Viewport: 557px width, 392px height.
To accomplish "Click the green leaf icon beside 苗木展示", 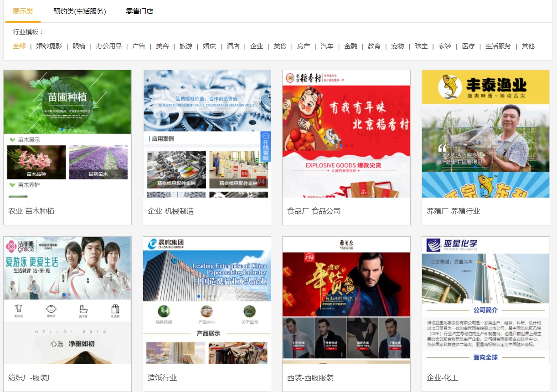I will tap(12, 140).
